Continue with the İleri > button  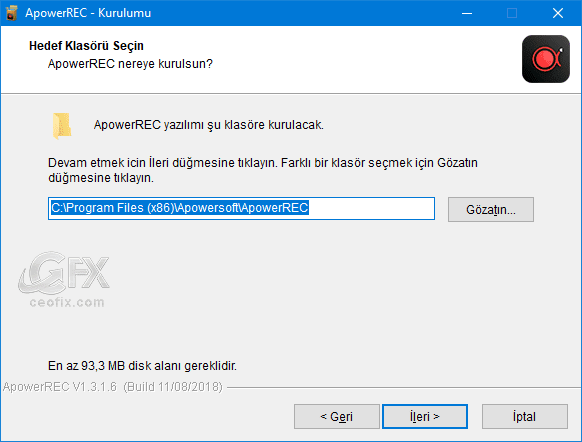425,416
